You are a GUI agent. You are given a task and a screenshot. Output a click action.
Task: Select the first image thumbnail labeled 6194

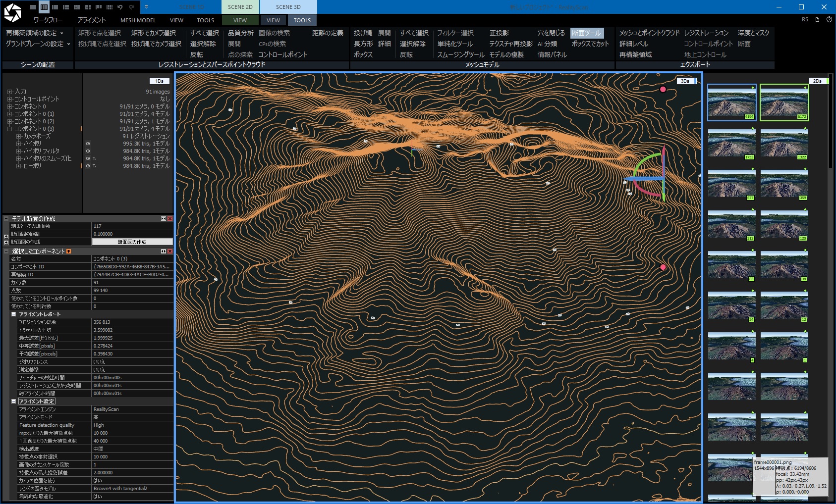731,102
